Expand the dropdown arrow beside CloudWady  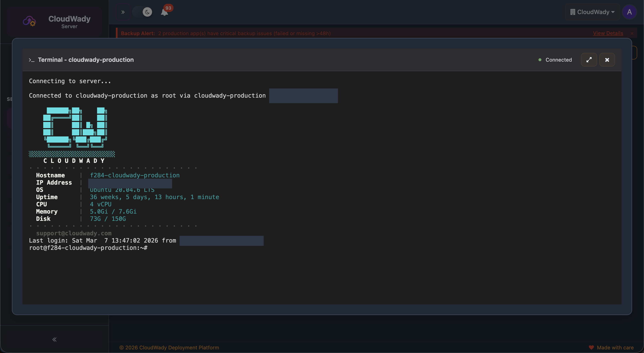[x=613, y=12]
